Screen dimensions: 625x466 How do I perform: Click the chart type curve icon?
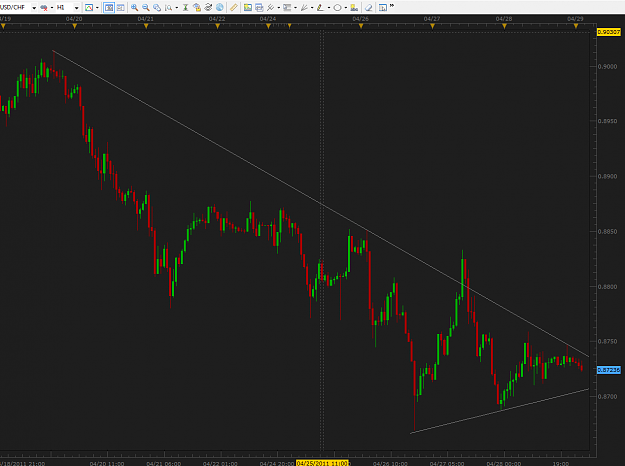pos(89,8)
